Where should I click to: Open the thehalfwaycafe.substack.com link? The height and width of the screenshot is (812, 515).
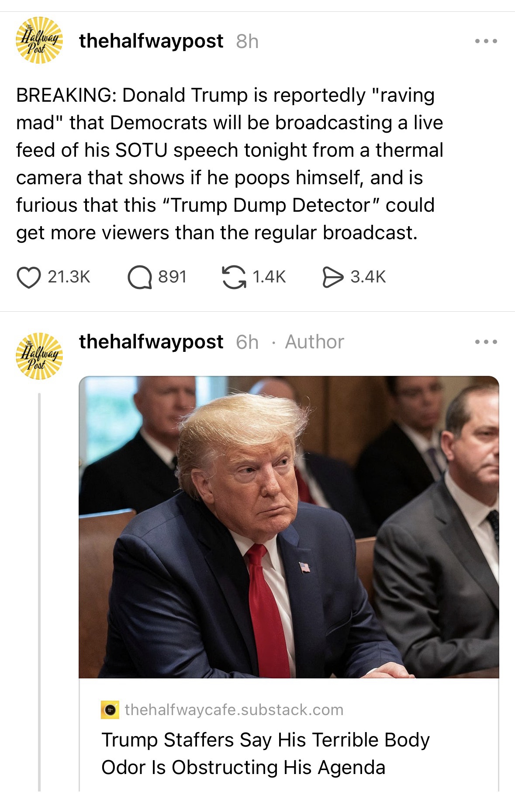coord(234,709)
